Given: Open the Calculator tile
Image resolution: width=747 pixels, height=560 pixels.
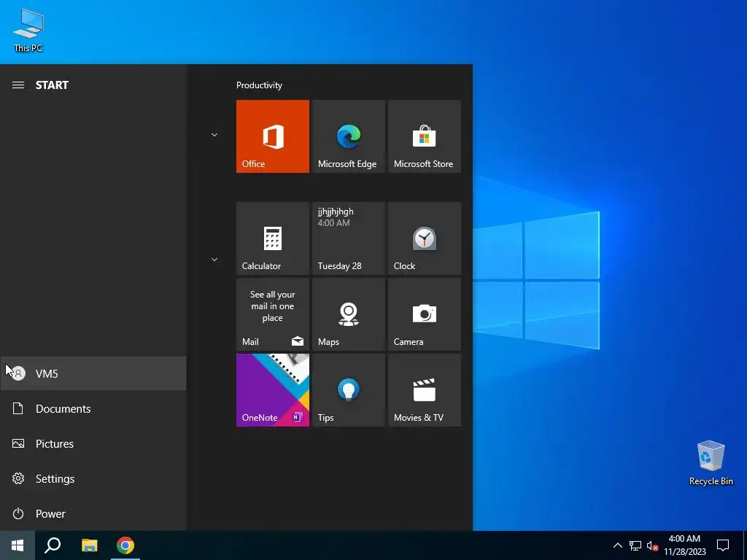Looking at the screenshot, I should [273, 238].
